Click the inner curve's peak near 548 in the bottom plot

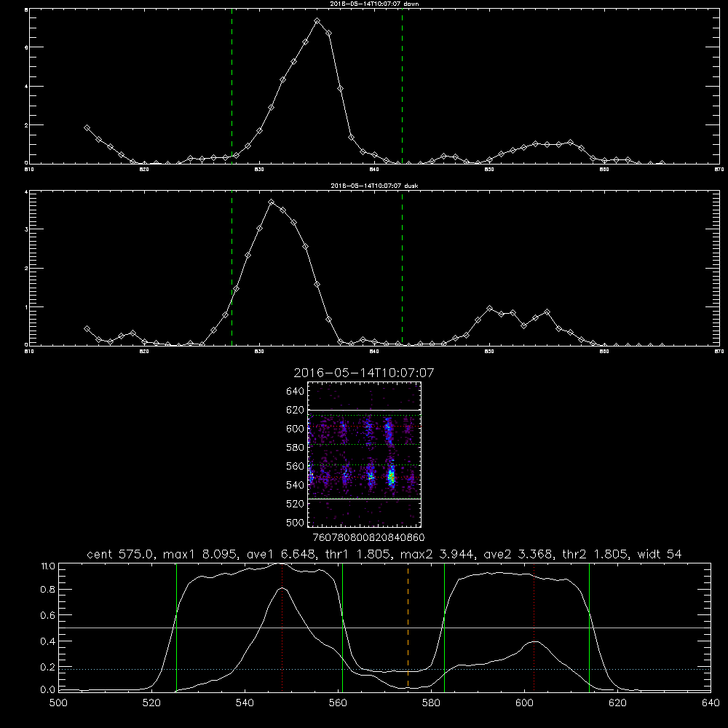(282, 588)
